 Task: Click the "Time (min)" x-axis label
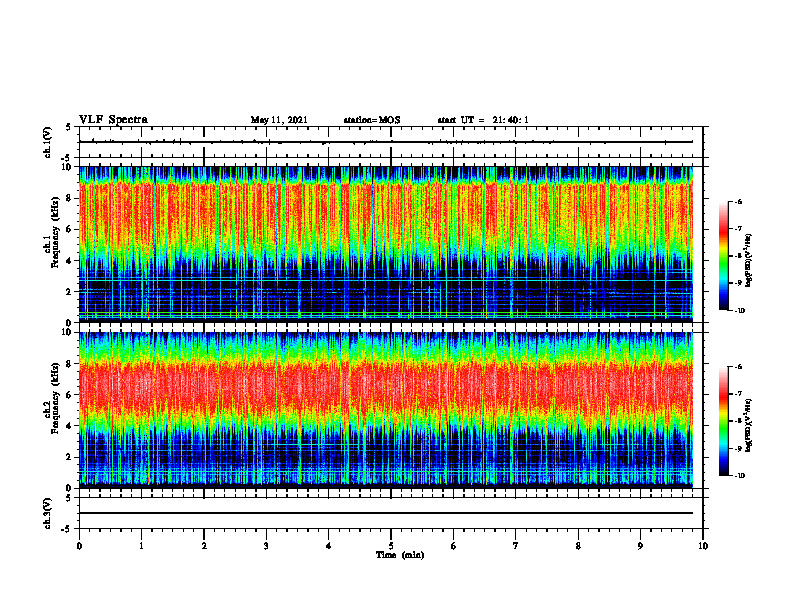tap(400, 555)
